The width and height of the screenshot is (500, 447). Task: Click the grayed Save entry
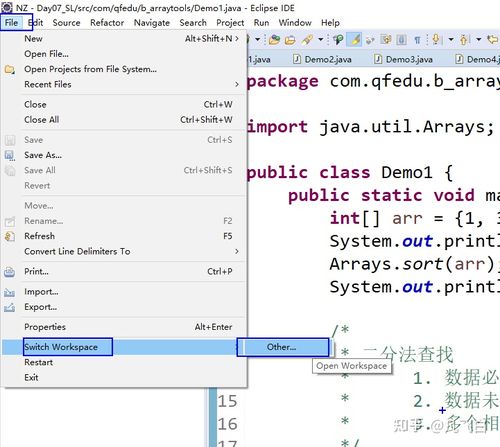[x=124, y=140]
